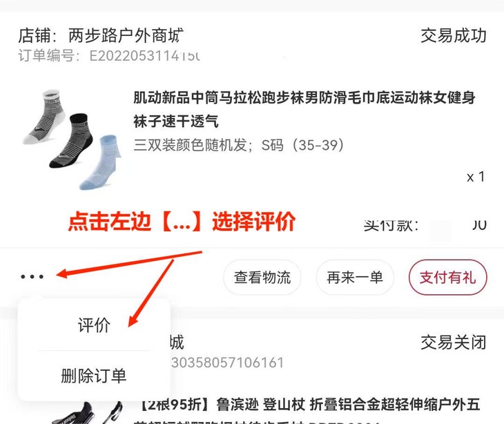
Task: Open the marathon running socks product title
Action: [304, 110]
